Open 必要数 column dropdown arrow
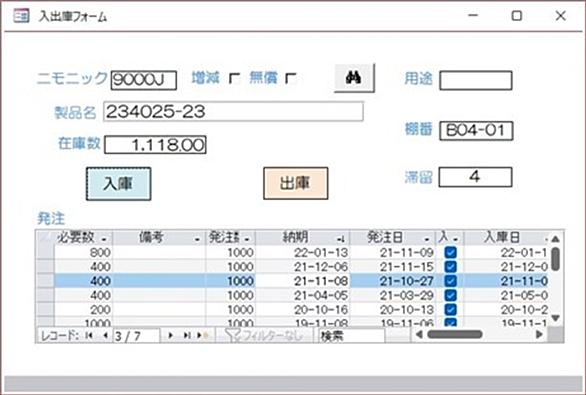This screenshot has width=586, height=395. pos(104,239)
